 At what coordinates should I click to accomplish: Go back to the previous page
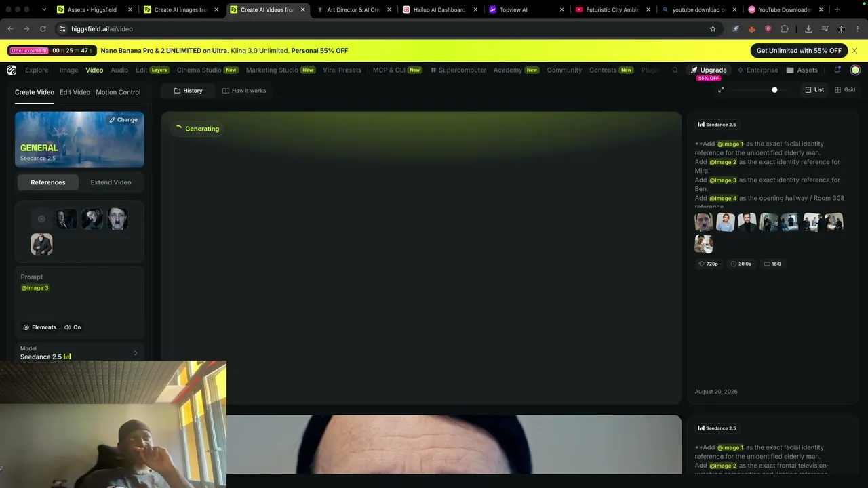[x=10, y=29]
